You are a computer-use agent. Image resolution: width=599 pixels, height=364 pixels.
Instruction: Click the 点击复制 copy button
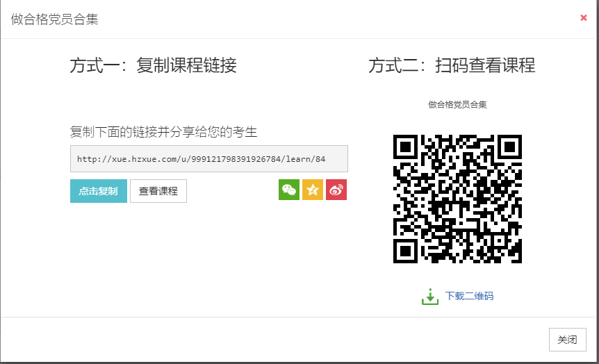pyautogui.click(x=99, y=191)
